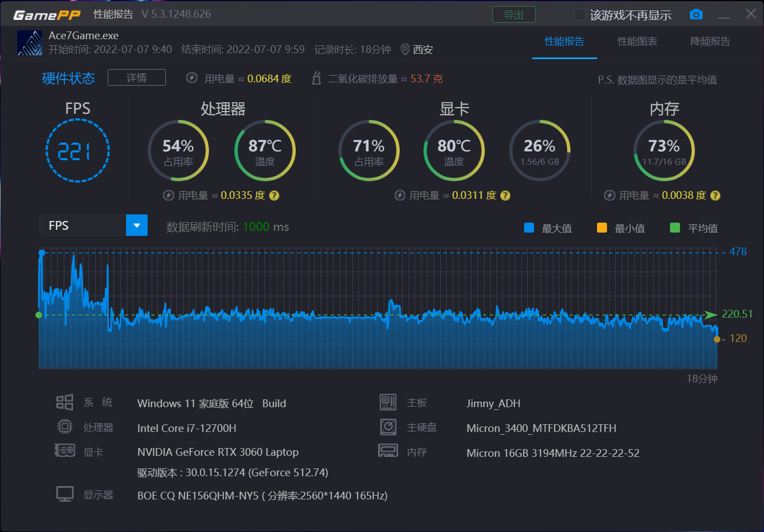
Task: Click the monitor (显示器) icon
Action: click(x=65, y=494)
